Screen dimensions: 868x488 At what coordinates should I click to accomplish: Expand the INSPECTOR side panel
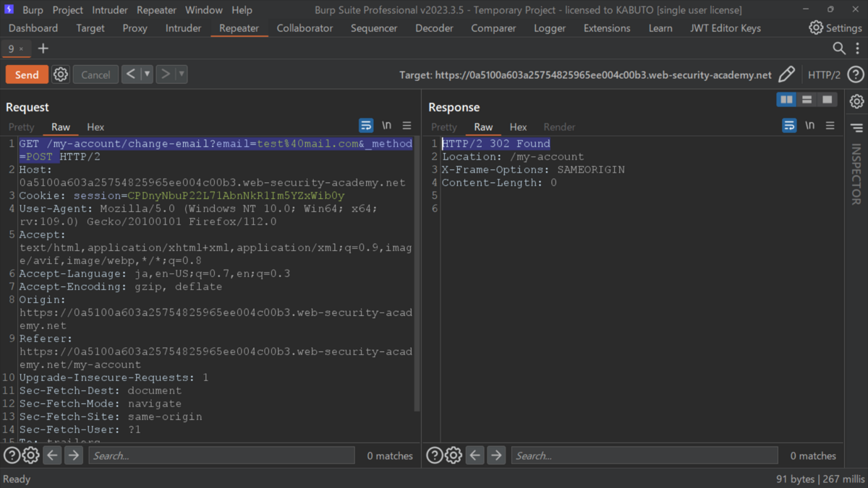pyautogui.click(x=856, y=174)
